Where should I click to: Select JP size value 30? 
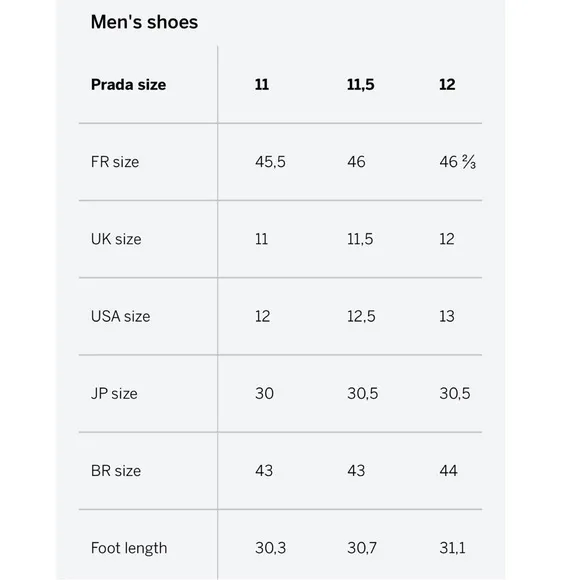[x=264, y=394]
